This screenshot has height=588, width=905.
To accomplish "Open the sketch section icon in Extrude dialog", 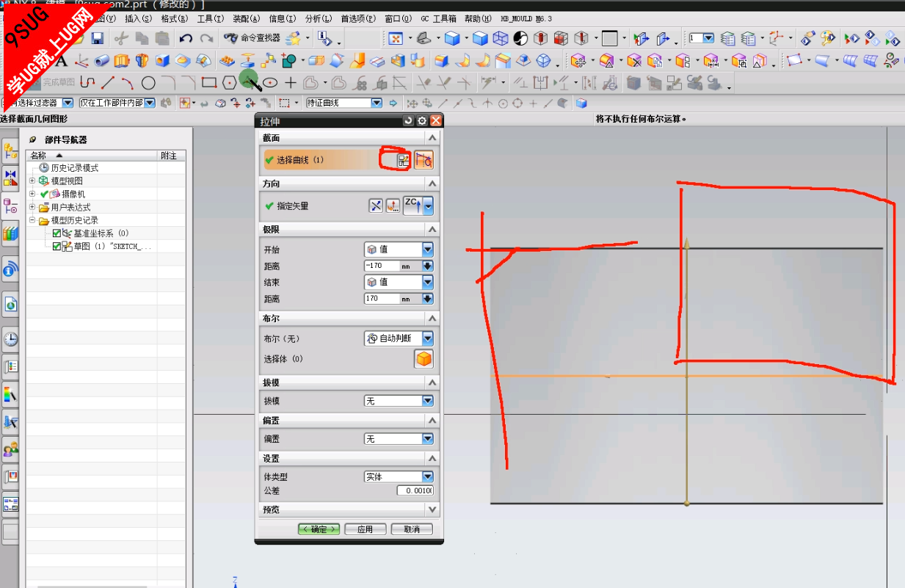I will 403,161.
